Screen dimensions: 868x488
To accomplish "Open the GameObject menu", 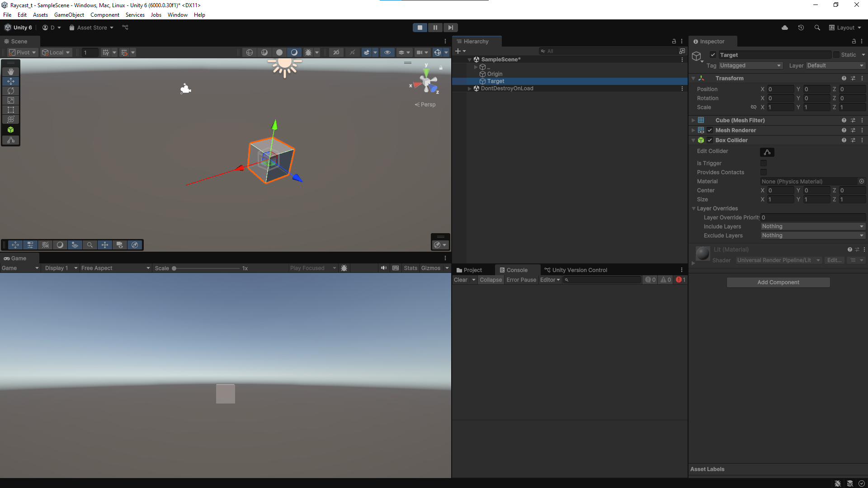I will coord(69,15).
